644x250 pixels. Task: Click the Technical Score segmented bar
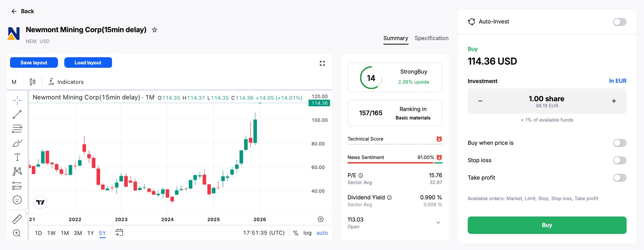pyautogui.click(x=395, y=144)
